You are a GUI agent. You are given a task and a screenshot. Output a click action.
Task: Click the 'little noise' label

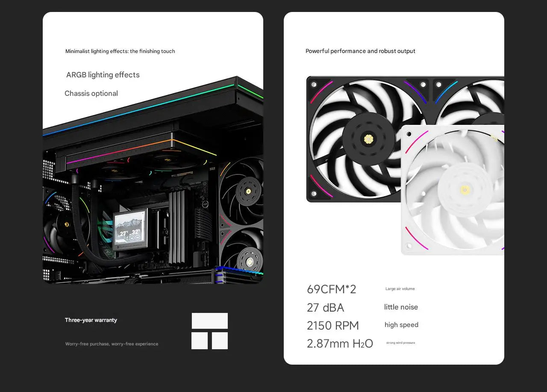(401, 307)
